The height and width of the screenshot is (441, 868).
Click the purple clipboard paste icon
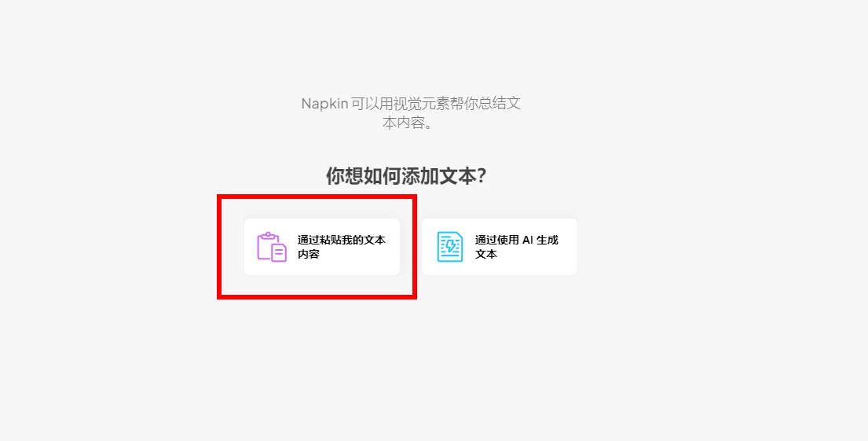(x=272, y=247)
